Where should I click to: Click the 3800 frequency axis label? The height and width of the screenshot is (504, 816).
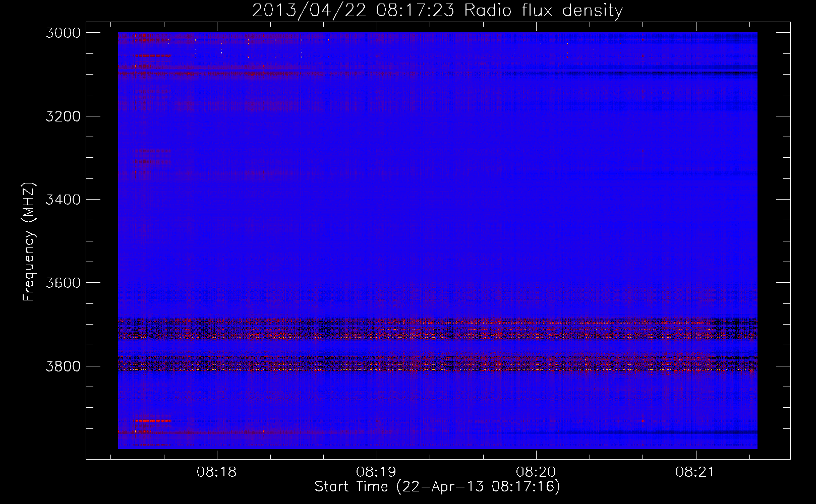tap(63, 366)
